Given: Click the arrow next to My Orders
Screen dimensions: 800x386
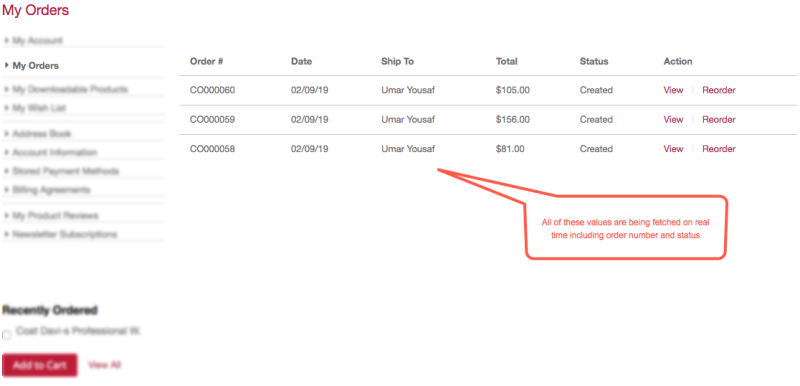Looking at the screenshot, I should click(x=7, y=65).
